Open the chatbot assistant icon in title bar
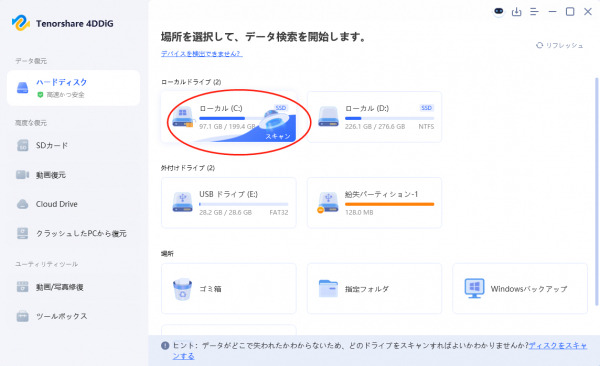This screenshot has height=366, width=600. 498,11
